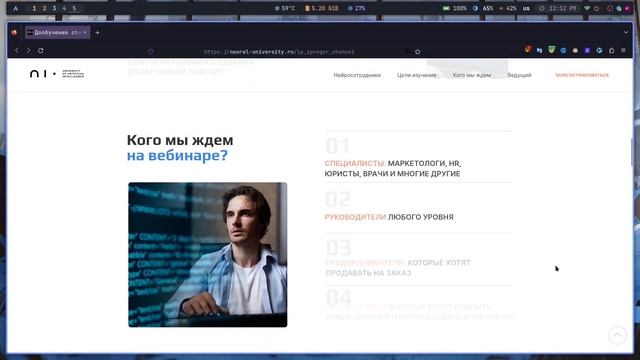Screen dimensions: 640x360
Task: Switch to workspace 3
Action: pos(54,8)
